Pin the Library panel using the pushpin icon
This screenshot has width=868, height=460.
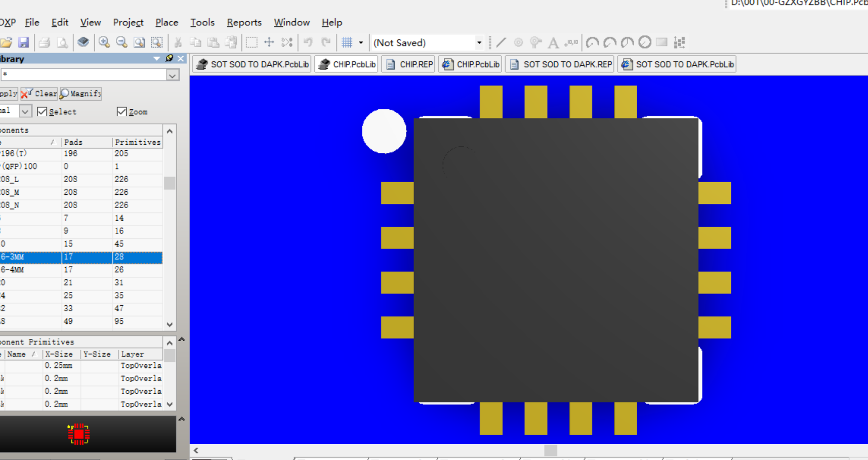tap(170, 59)
